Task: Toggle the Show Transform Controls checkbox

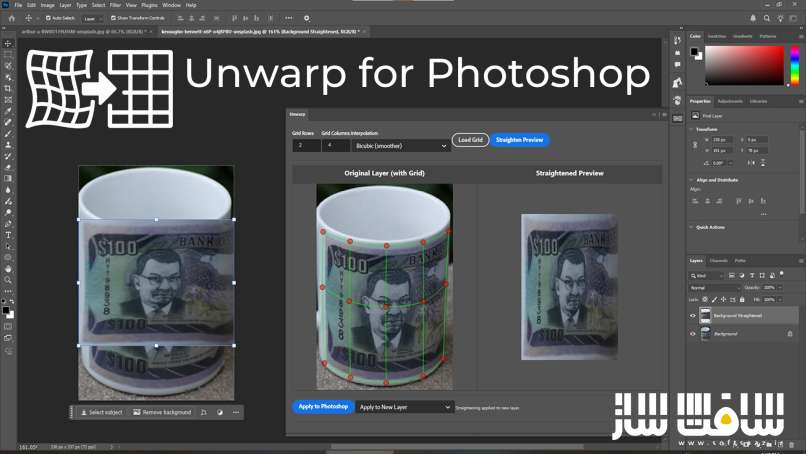Action: pyautogui.click(x=113, y=18)
